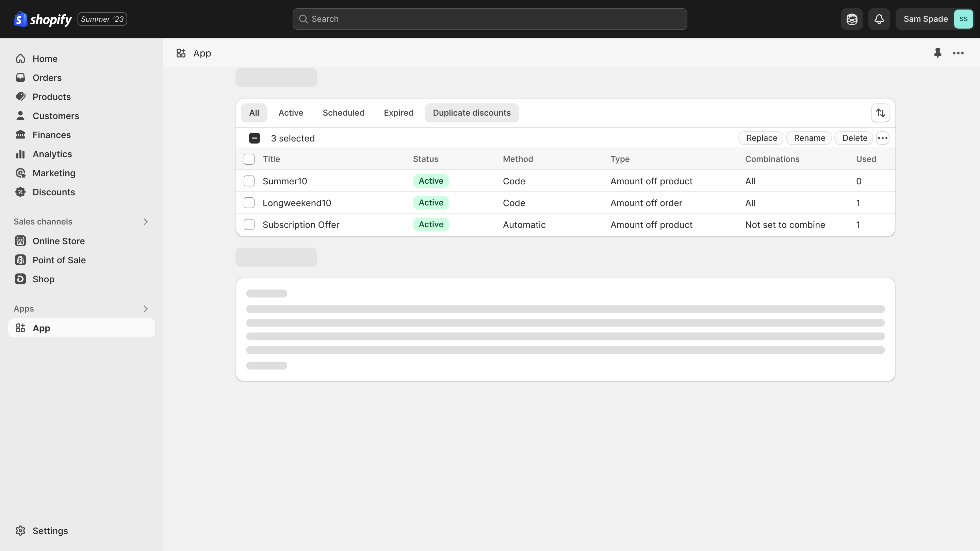Click the Status column header
This screenshot has width=980, height=551.
tap(426, 159)
